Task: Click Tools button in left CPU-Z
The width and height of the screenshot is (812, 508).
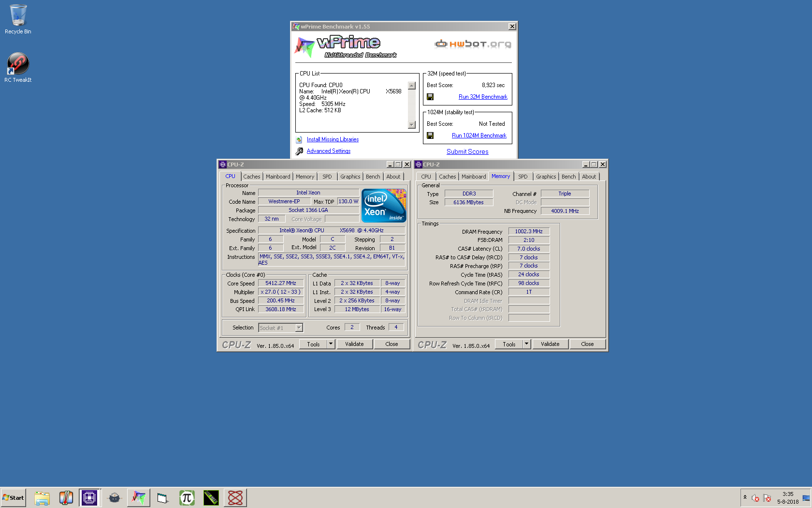Action: tap(313, 344)
